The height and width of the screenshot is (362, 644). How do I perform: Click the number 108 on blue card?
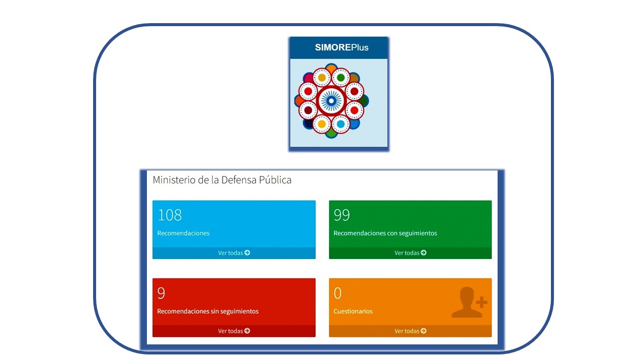click(170, 215)
